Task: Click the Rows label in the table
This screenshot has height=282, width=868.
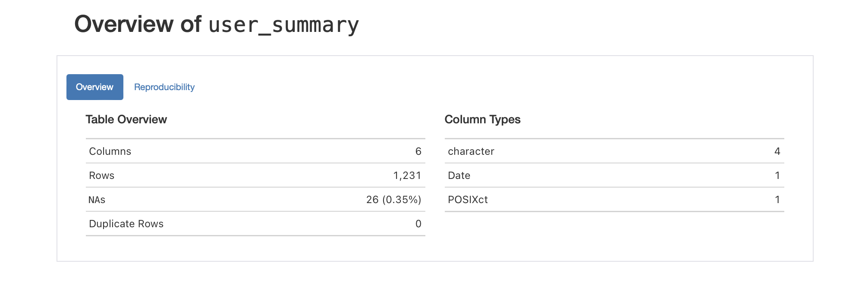Action: click(102, 175)
